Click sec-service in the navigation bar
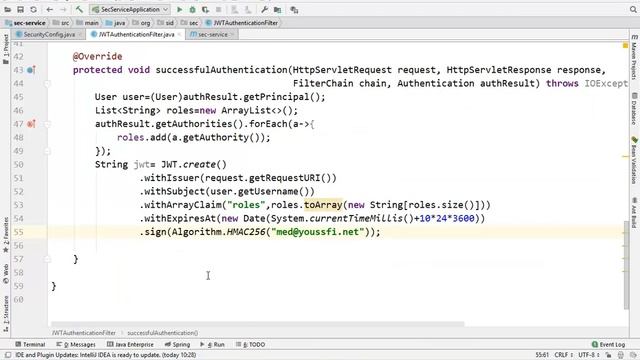 [26, 23]
